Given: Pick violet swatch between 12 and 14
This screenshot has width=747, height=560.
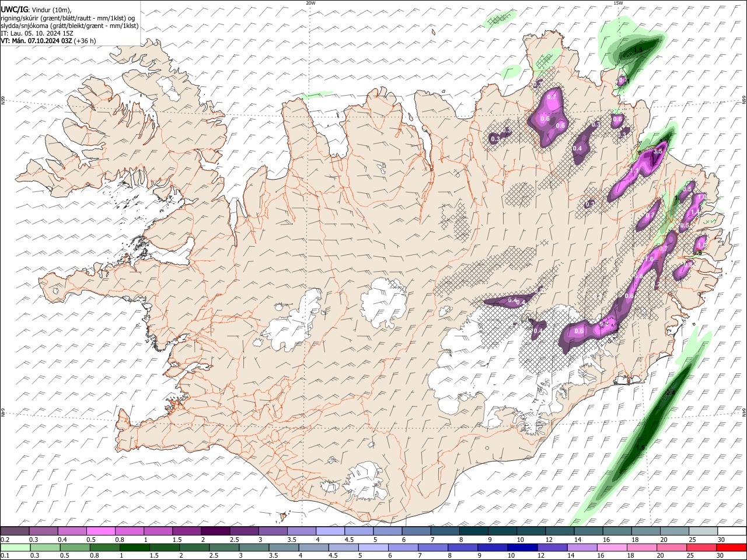Looking at the screenshot, I should pyautogui.click(x=552, y=547).
